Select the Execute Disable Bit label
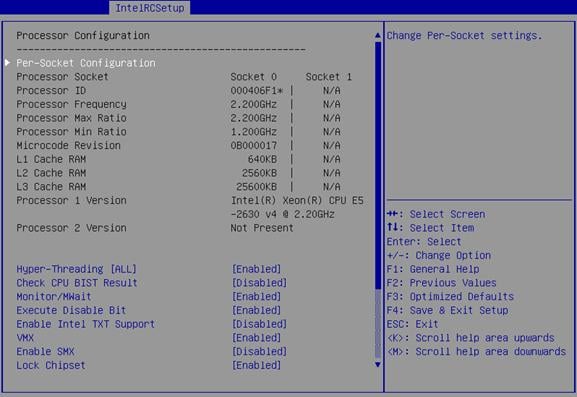 tap(71, 311)
